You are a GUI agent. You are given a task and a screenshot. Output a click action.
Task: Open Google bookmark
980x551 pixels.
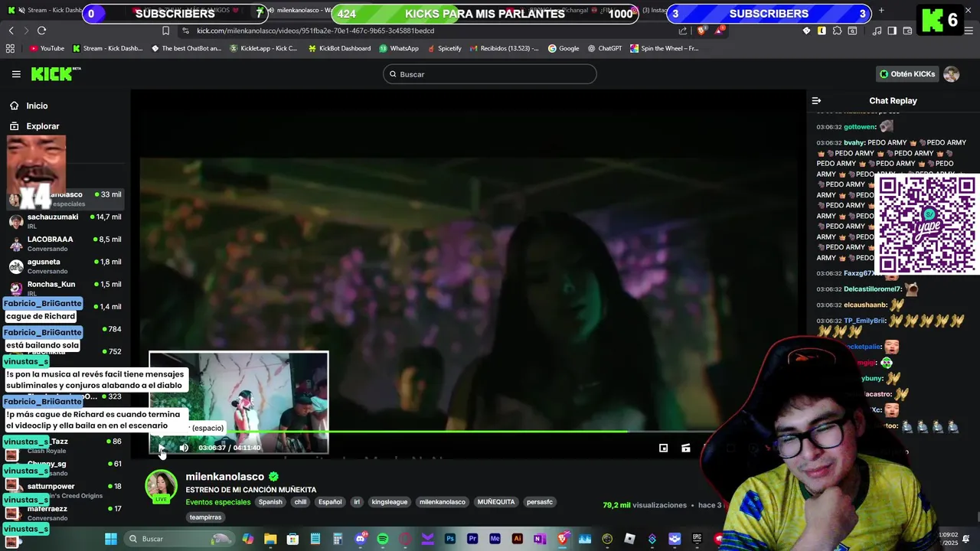[563, 48]
